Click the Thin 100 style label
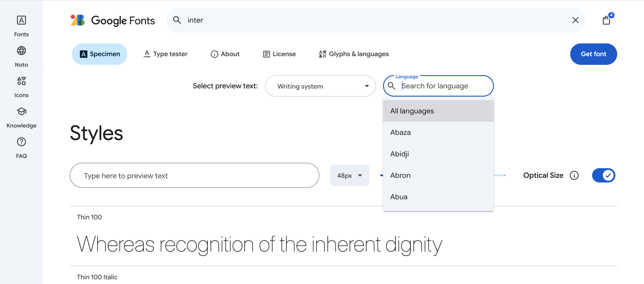Screen dimensions: 644x284 pyautogui.click(x=89, y=217)
